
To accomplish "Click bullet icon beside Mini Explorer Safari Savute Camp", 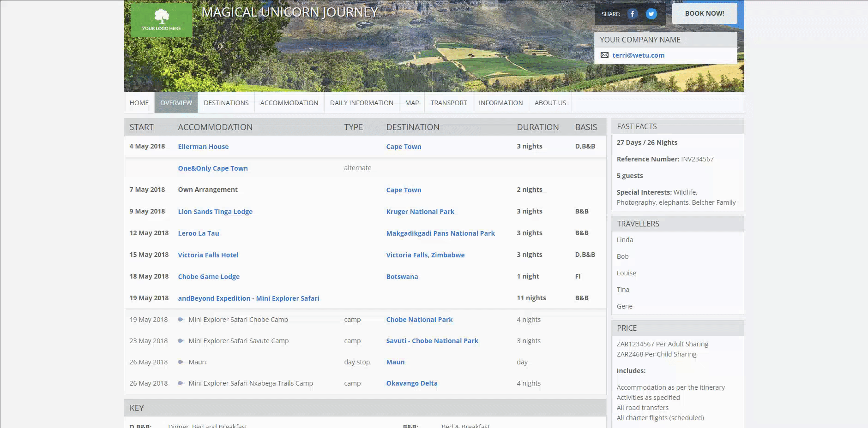I will tap(181, 341).
